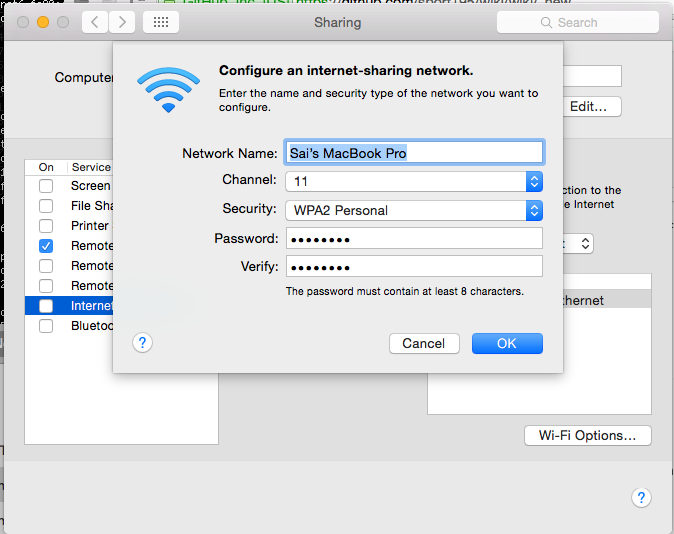Minimize the Sharing window with the yellow button
The image size is (674, 534).
(x=43, y=22)
